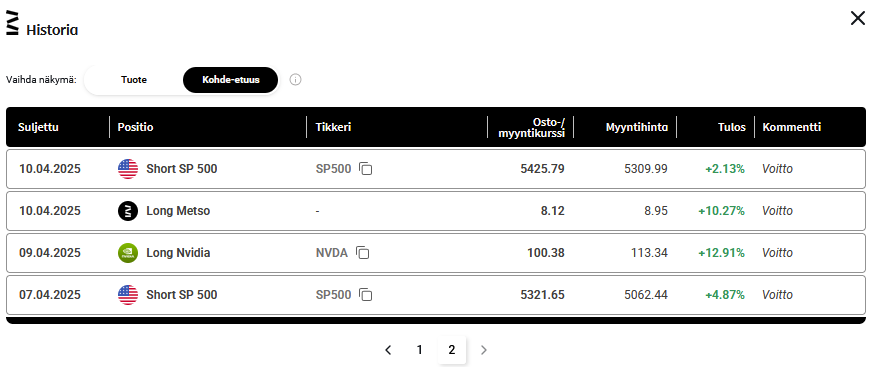Go to the previous page arrow
870x367 pixels.
point(388,350)
